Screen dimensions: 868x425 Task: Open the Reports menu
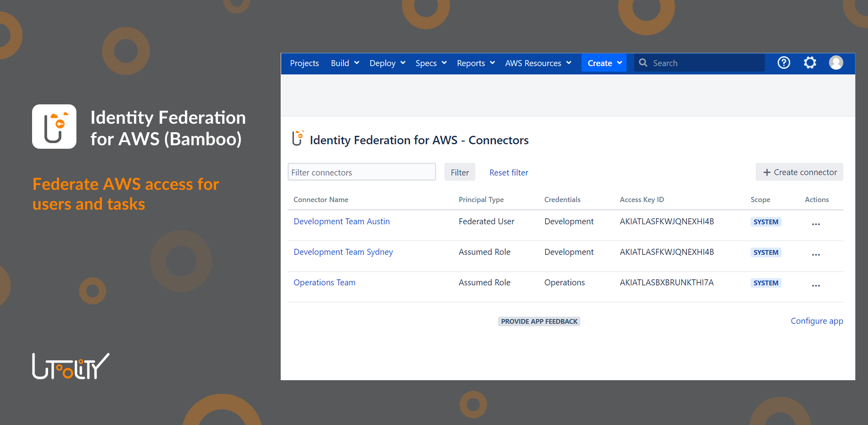[x=475, y=63]
